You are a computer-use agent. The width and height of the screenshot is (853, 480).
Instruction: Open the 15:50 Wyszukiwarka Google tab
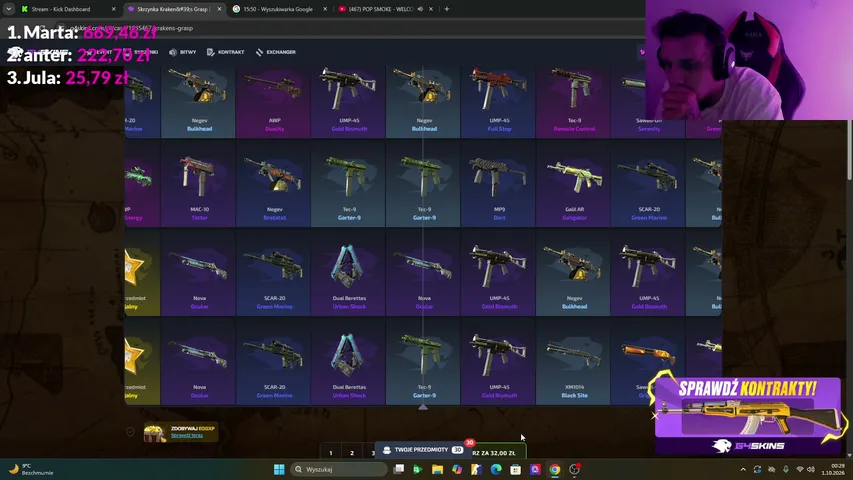[280, 9]
